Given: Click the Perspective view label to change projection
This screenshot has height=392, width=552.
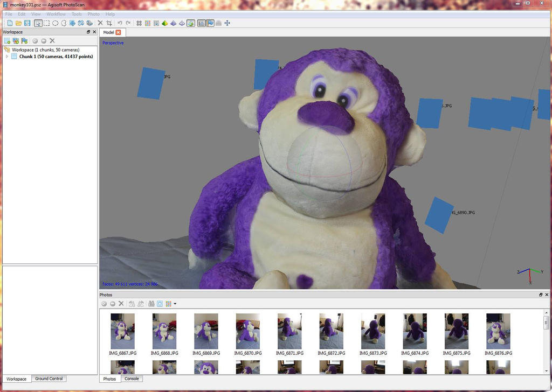Looking at the screenshot, I should (113, 43).
